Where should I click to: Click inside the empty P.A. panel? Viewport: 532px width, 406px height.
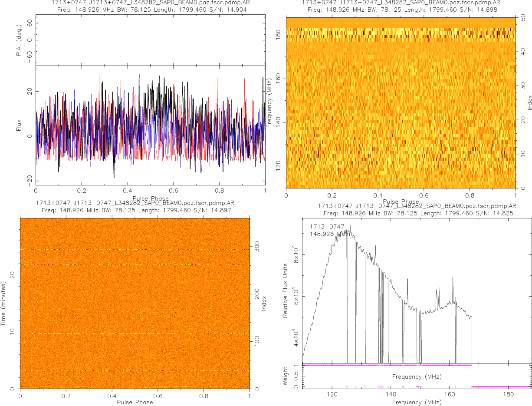(x=150, y=40)
